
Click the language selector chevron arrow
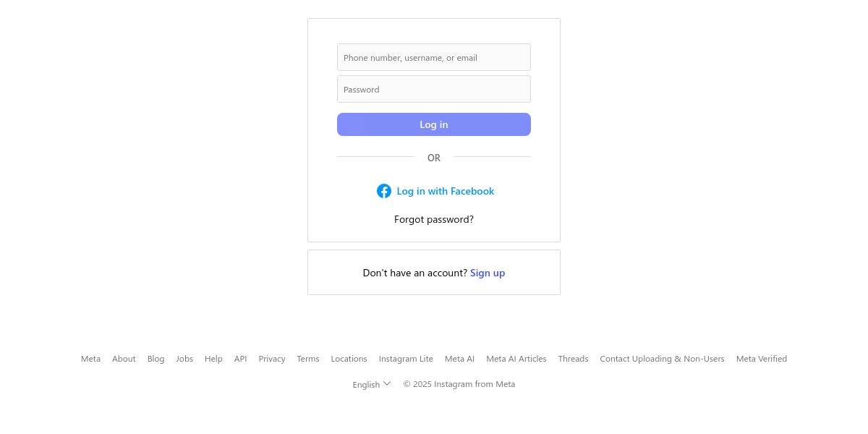click(x=387, y=383)
